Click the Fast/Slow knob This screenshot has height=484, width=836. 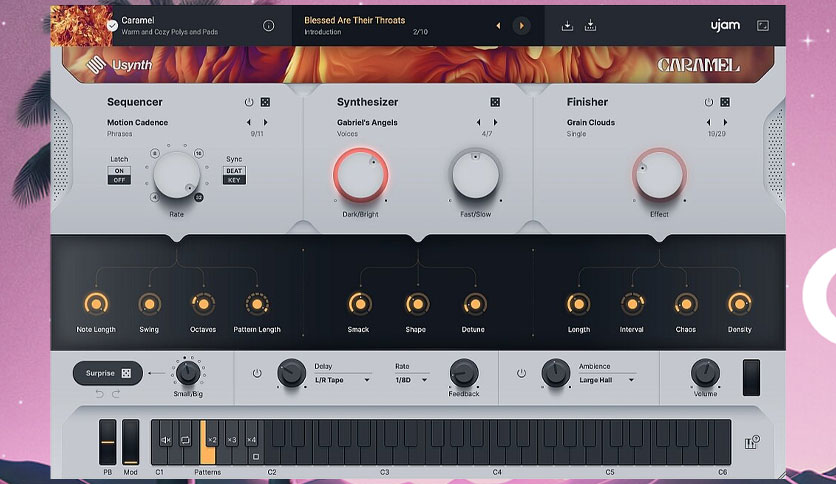click(475, 175)
